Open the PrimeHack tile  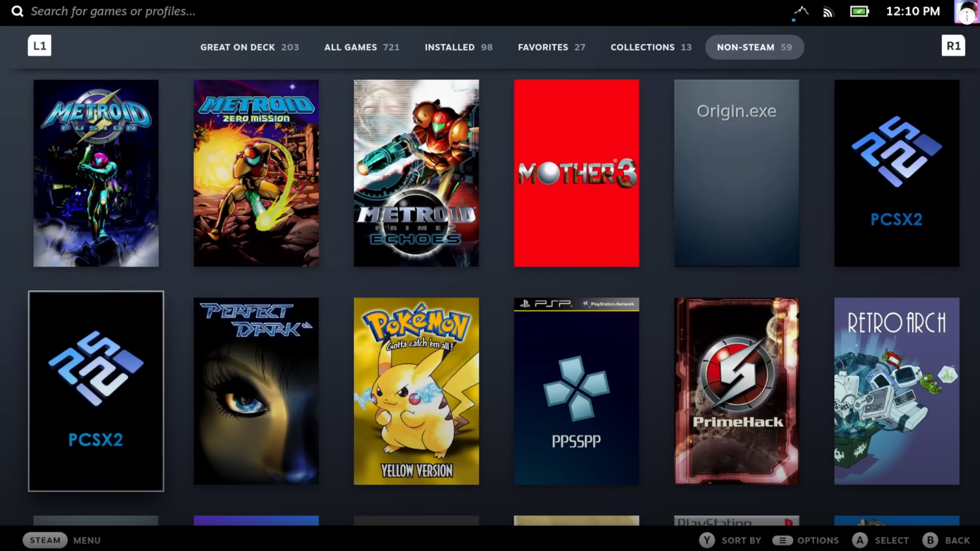coord(736,391)
